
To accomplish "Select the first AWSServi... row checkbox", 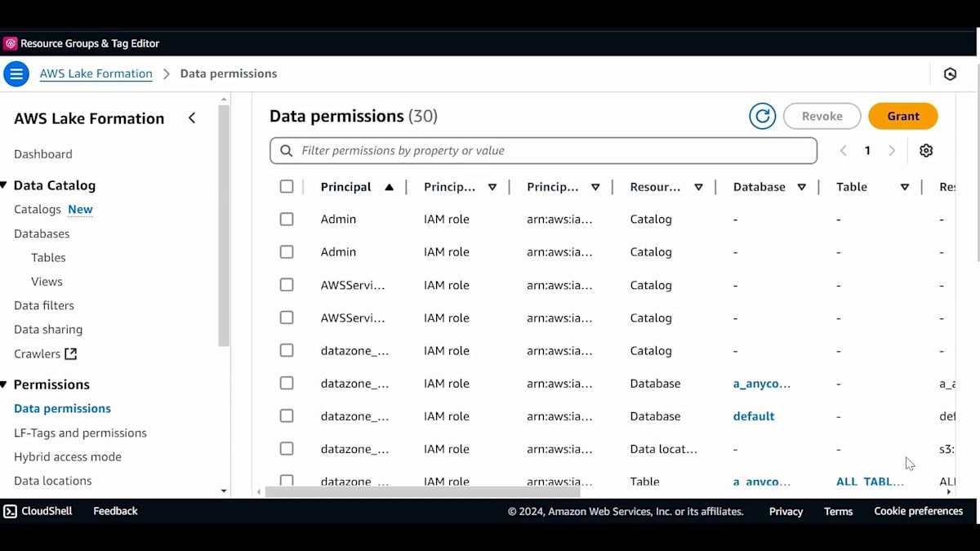I will click(287, 285).
